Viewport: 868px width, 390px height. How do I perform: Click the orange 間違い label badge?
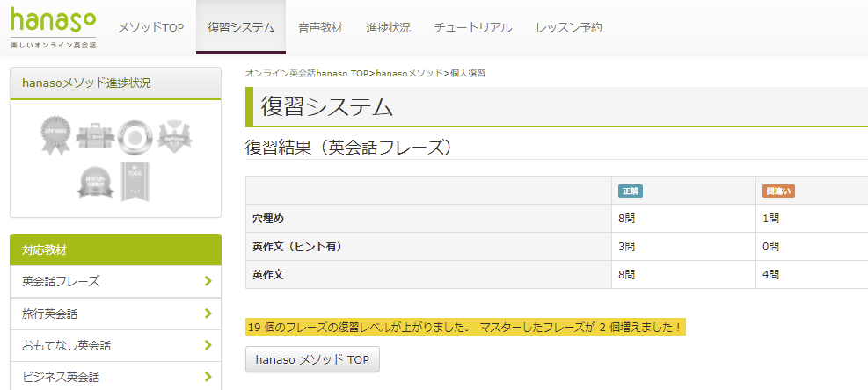(x=778, y=191)
